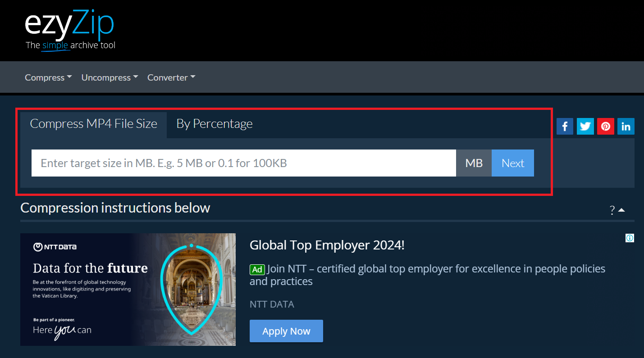Click the Apply Now button
644x358 pixels.
286,331
